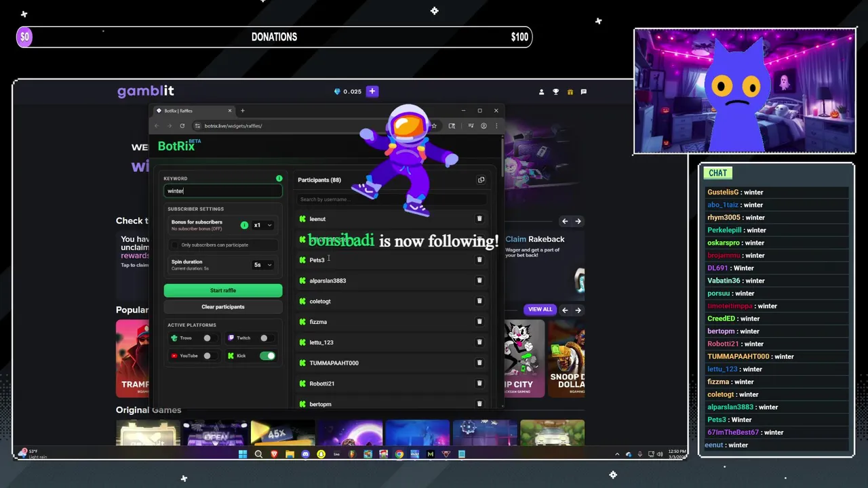This screenshot has width=868, height=488.
Task: Bookmark this page with star icon
Action: pyautogui.click(x=434, y=125)
